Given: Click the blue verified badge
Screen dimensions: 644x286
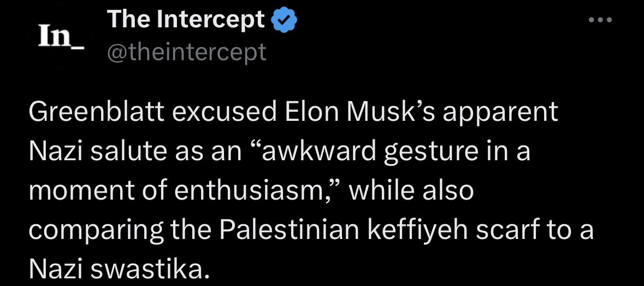Looking at the screenshot, I should [x=284, y=21].
